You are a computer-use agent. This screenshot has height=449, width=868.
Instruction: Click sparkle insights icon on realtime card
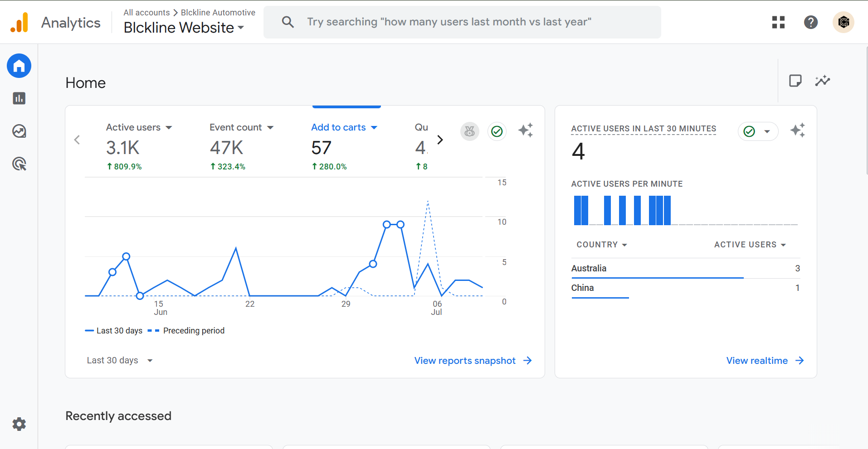(798, 130)
